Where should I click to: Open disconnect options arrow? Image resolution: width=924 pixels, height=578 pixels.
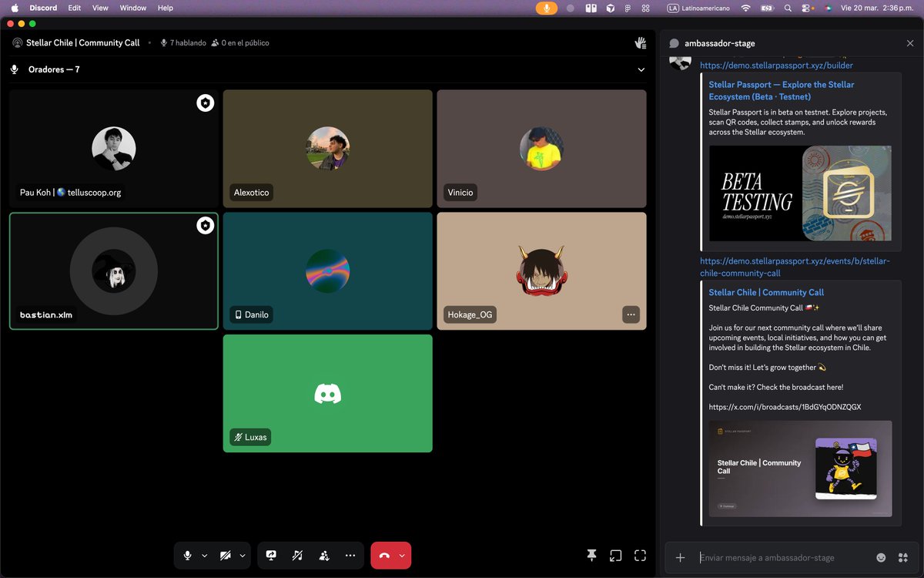pyautogui.click(x=402, y=555)
